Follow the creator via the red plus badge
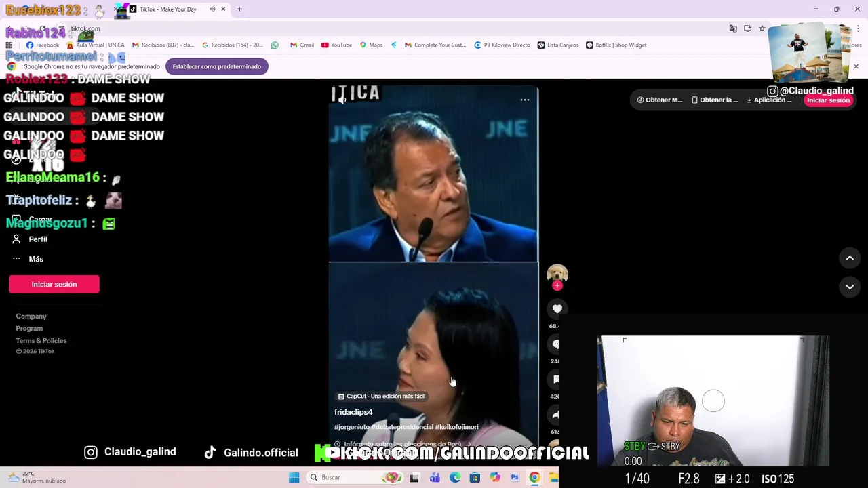 [557, 286]
